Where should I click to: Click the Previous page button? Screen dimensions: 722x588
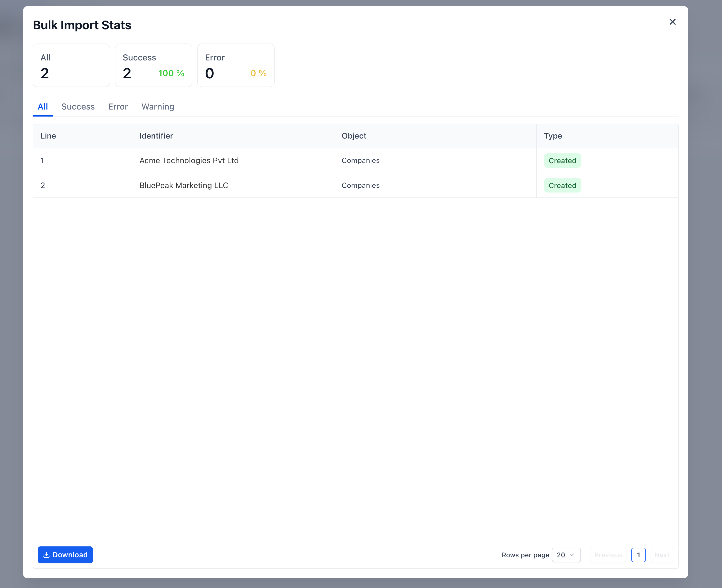pyautogui.click(x=608, y=555)
